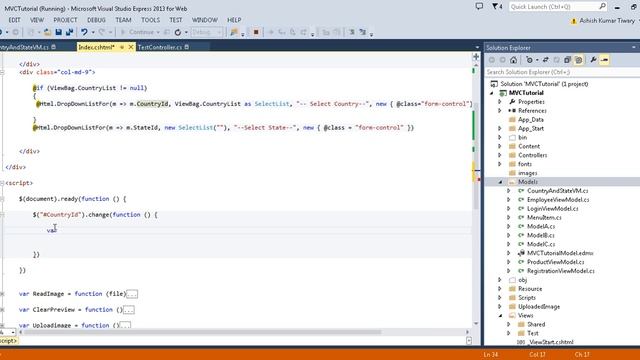The width and height of the screenshot is (640, 360).
Task: Click Search Solution Explorer field
Action: 562,72
